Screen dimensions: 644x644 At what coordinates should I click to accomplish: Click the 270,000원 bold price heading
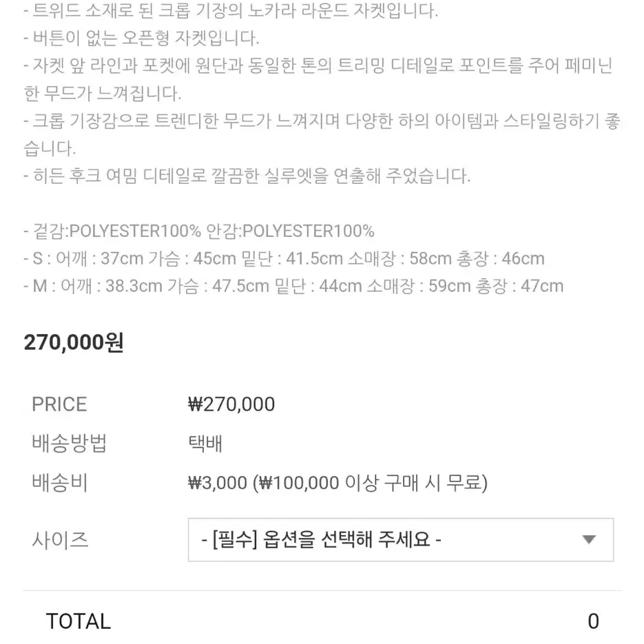pyautogui.click(x=74, y=342)
